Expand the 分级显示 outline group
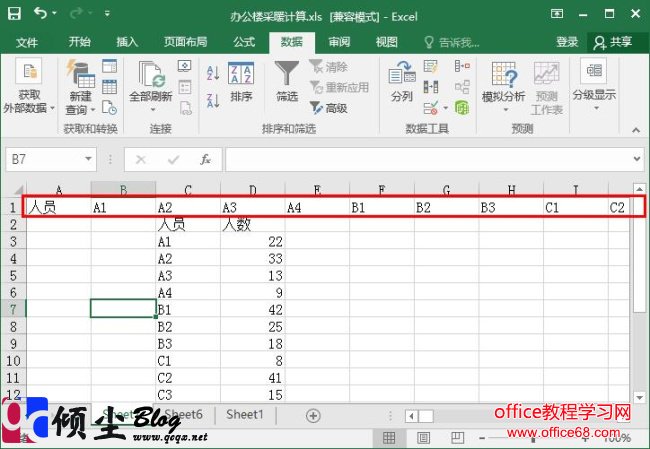The height and width of the screenshot is (449, 650). pyautogui.click(x=594, y=85)
